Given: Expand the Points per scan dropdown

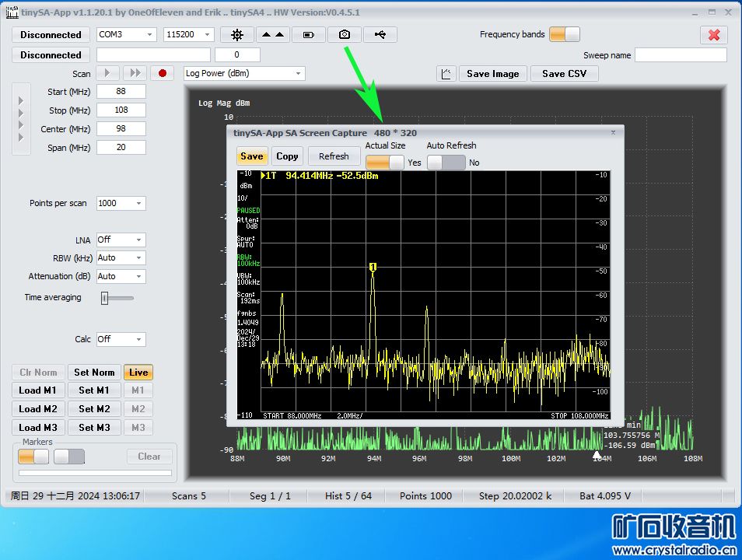Looking at the screenshot, I should [x=121, y=203].
